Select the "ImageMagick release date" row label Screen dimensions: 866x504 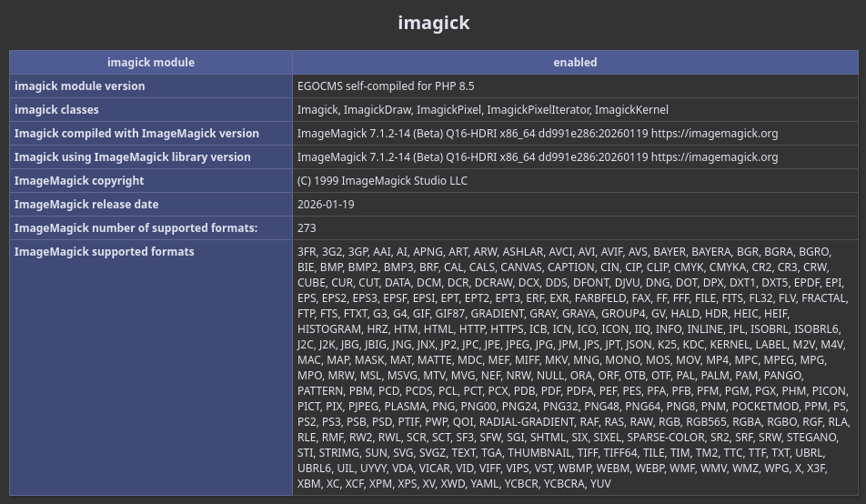86,205
